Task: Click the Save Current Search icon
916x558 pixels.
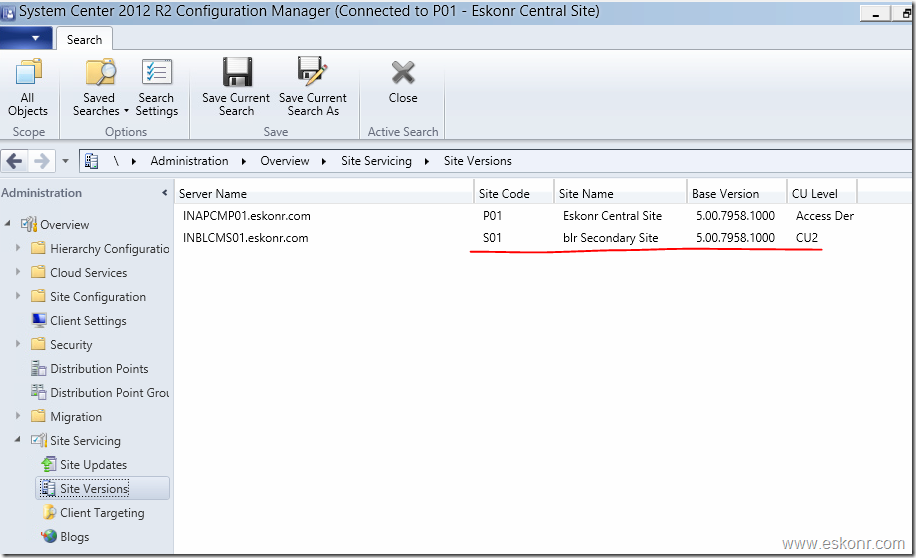Action: point(237,72)
